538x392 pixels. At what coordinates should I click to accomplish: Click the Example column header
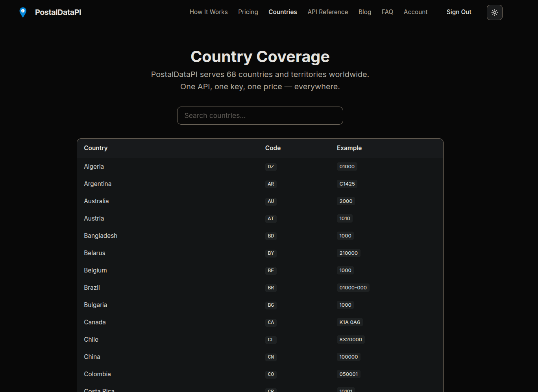tap(349, 148)
